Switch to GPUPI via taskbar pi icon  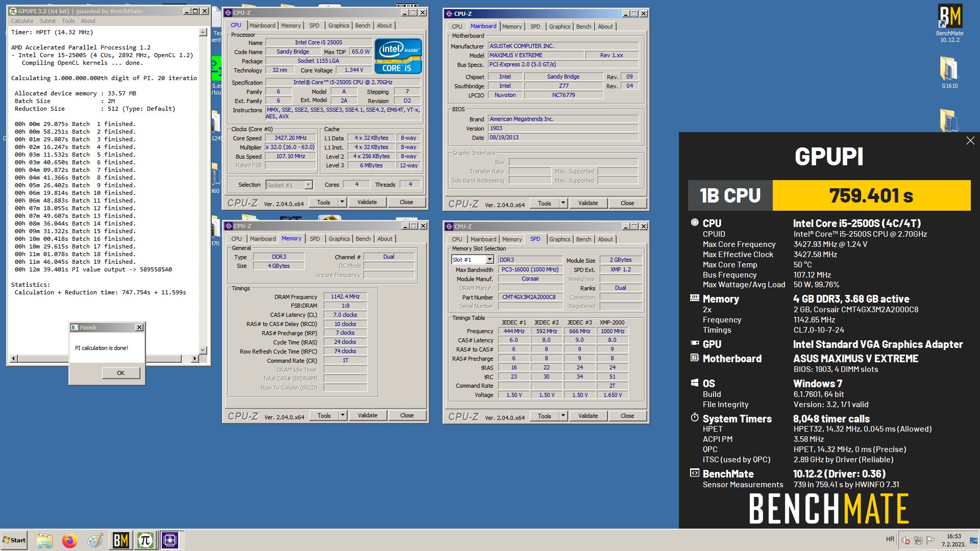(145, 540)
